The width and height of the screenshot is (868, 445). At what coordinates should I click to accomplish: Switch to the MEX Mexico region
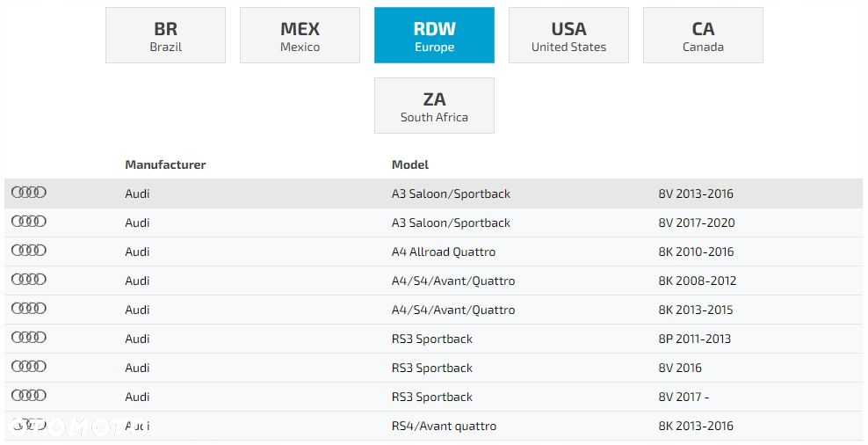click(300, 35)
